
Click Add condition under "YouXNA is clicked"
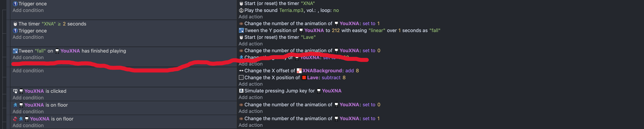tap(28, 98)
